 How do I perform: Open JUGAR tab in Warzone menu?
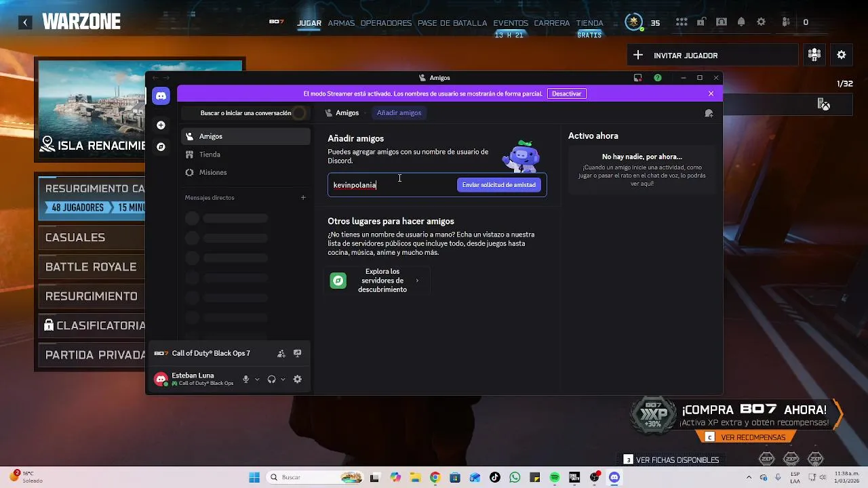coord(309,23)
